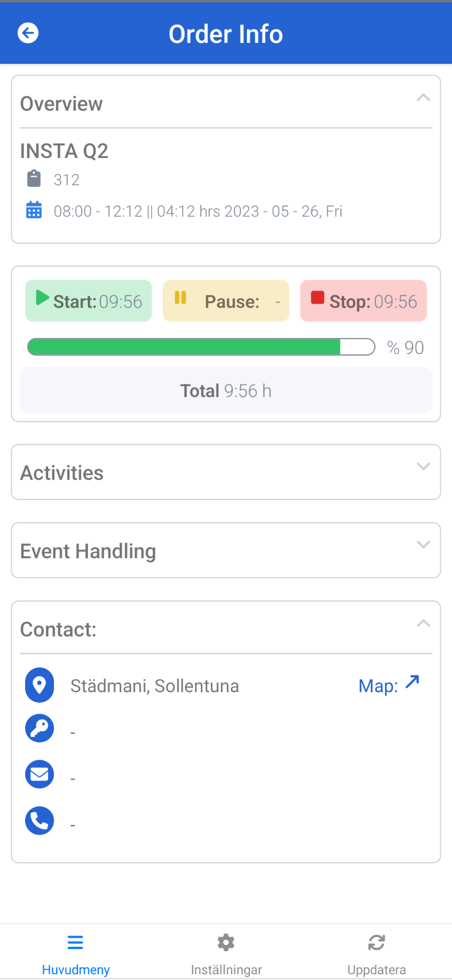Start the order timer

(88, 301)
